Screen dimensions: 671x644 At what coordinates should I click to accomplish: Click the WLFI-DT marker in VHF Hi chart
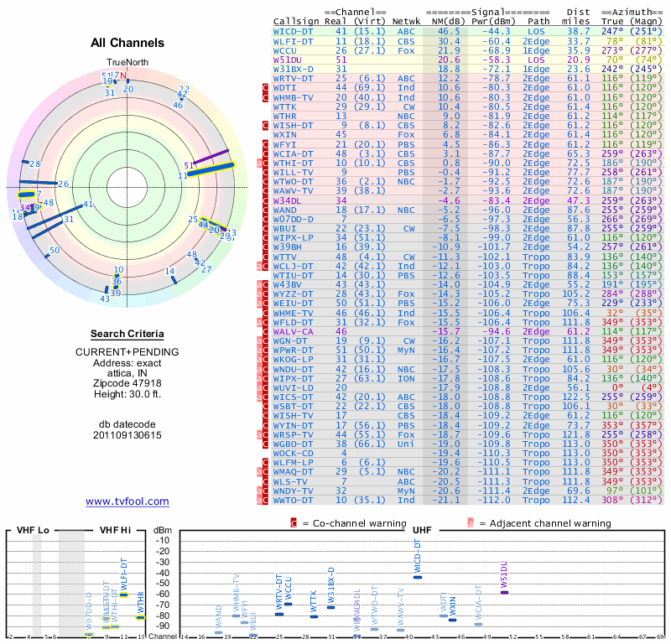point(123,595)
